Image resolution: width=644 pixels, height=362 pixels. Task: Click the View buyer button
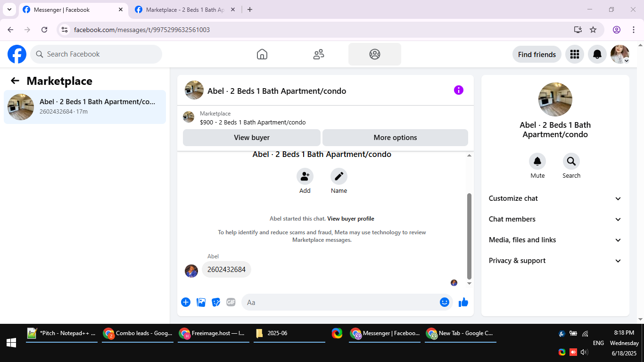[x=252, y=138]
